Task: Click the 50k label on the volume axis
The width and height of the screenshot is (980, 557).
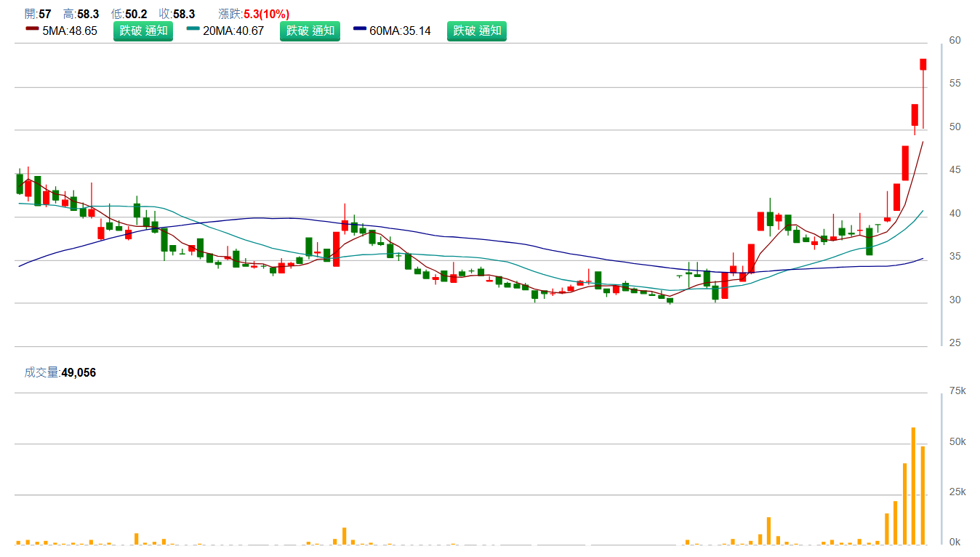Action: [957, 442]
